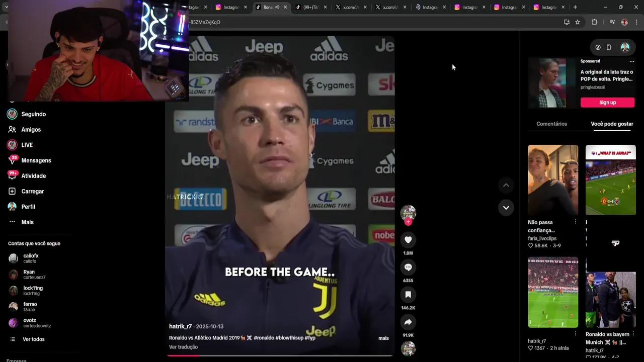Open Chrome profile avatar
Screen dimensions: 644x362
click(x=624, y=22)
